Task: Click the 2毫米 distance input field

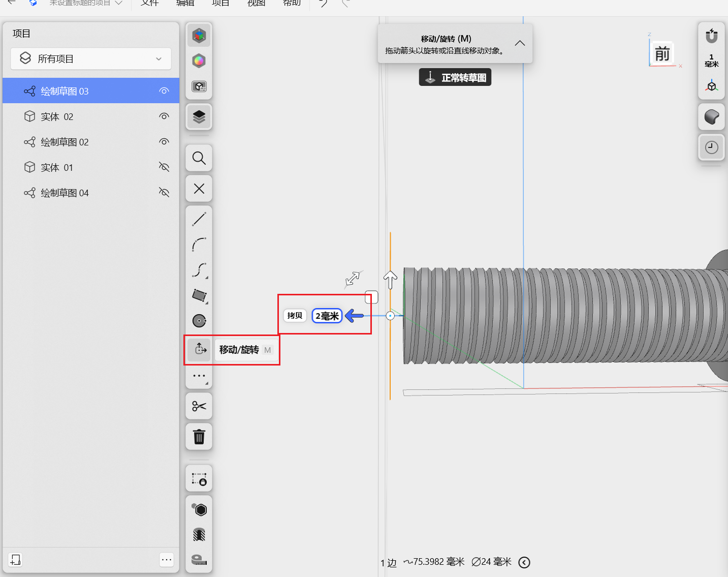Action: click(327, 316)
